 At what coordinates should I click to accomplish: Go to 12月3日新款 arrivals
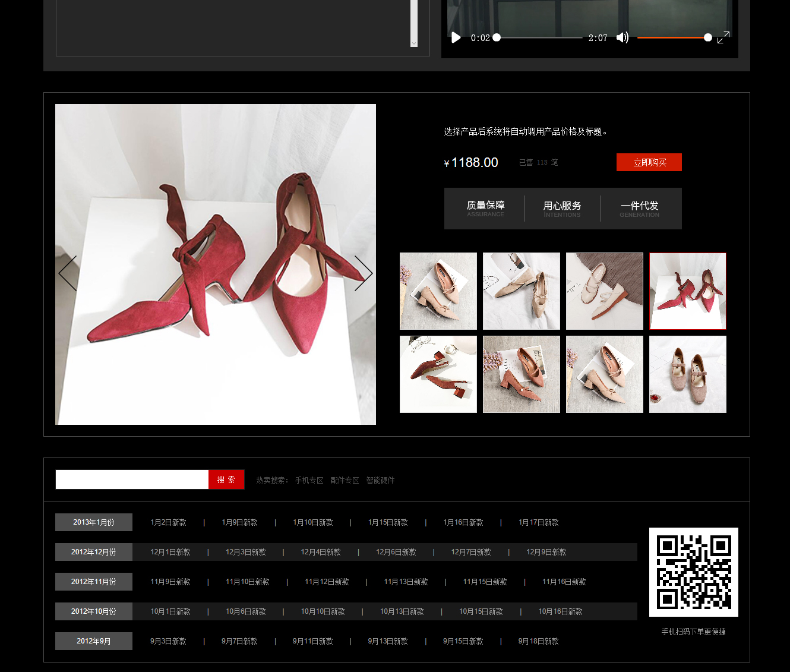[246, 552]
